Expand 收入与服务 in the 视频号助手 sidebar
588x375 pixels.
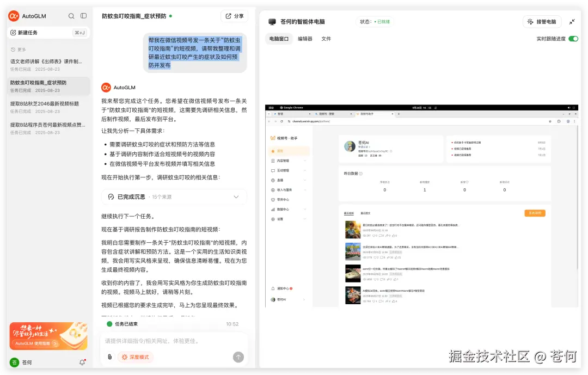pos(290,190)
